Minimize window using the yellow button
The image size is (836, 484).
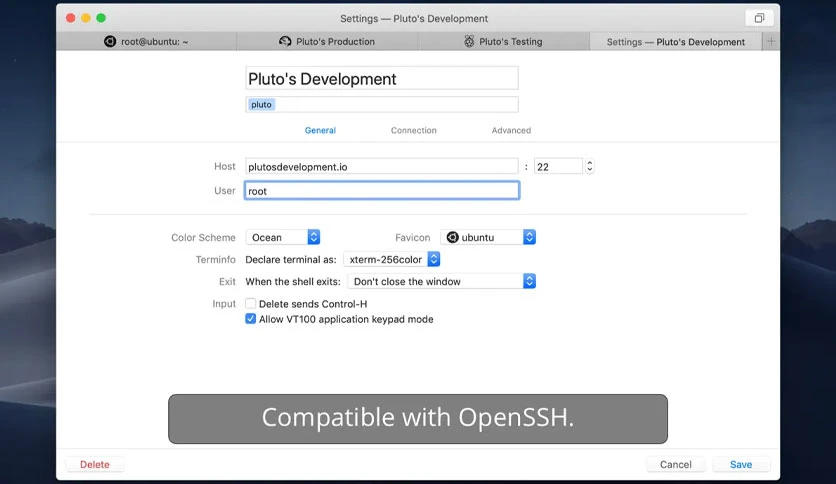tap(86, 18)
